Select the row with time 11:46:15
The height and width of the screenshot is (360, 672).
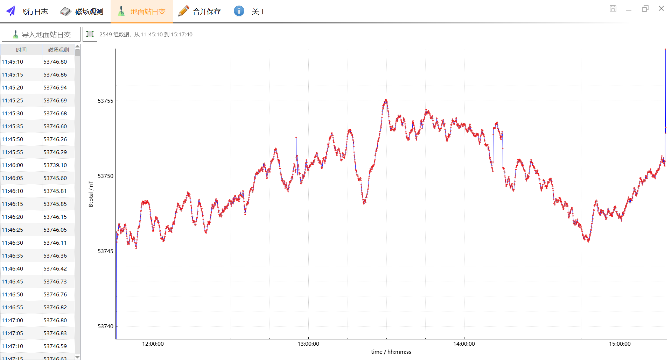[x=37, y=204]
